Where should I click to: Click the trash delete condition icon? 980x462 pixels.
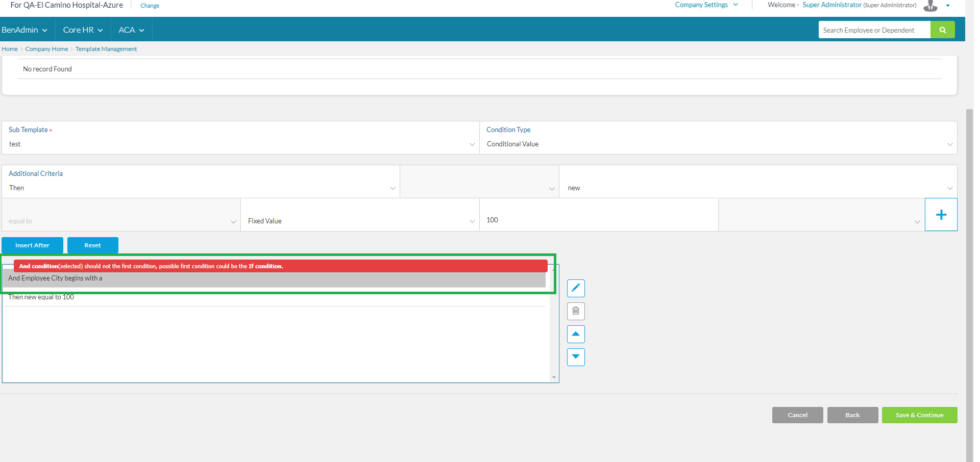point(575,311)
